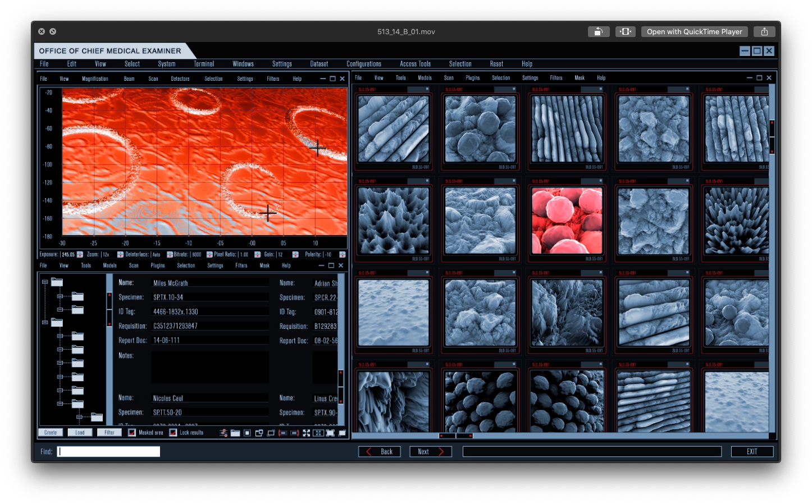Click the Report Doc value 14-06-111
Screen dimensions: 812x504
210,340
